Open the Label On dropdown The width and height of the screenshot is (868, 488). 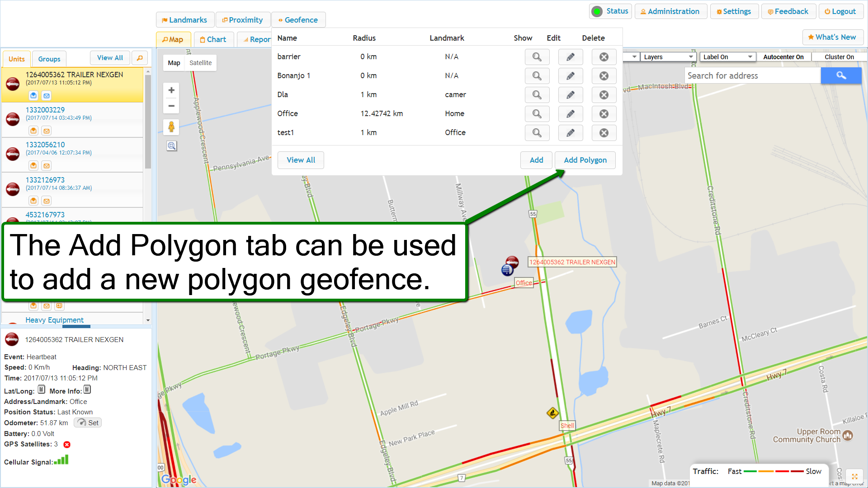(x=727, y=57)
